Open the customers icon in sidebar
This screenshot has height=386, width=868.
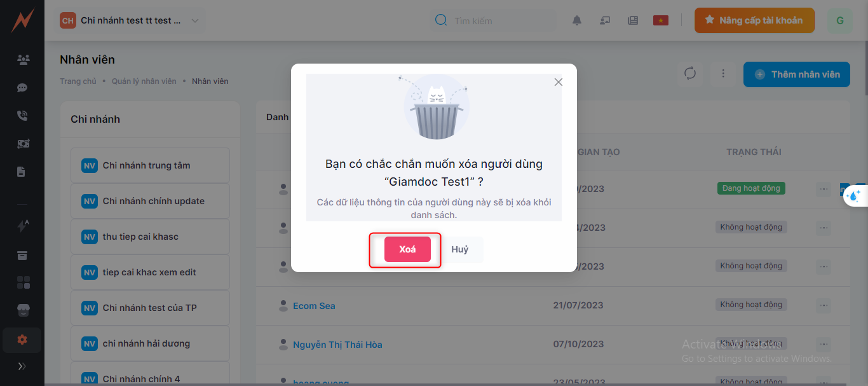(x=23, y=60)
